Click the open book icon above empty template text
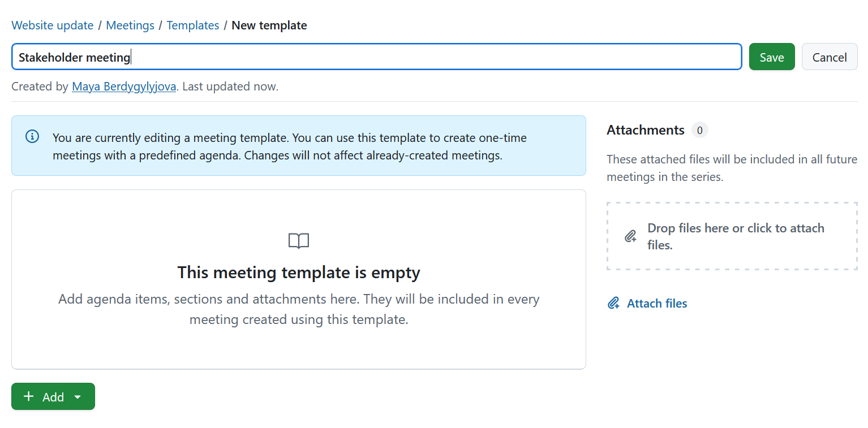The height and width of the screenshot is (428, 868). click(x=298, y=240)
